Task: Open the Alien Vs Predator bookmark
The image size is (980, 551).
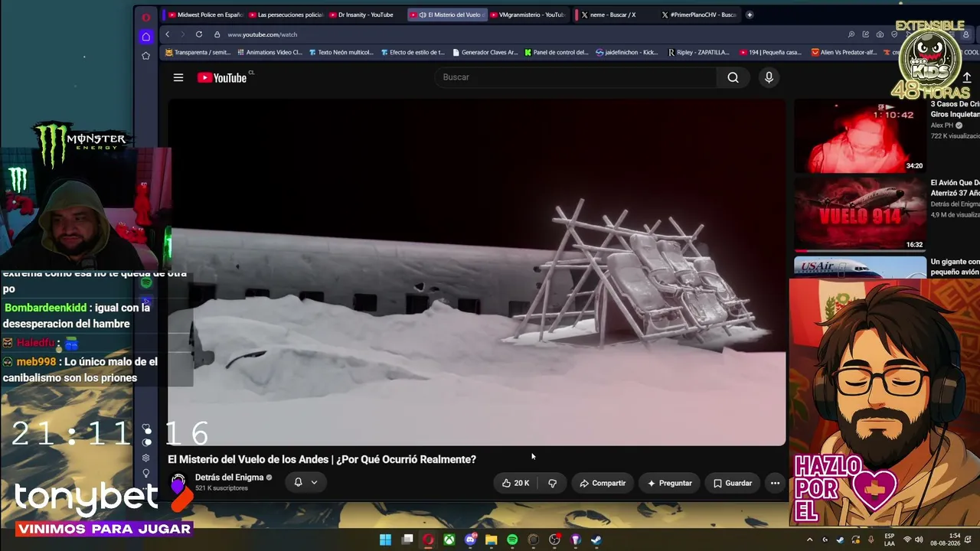Action: point(844,53)
